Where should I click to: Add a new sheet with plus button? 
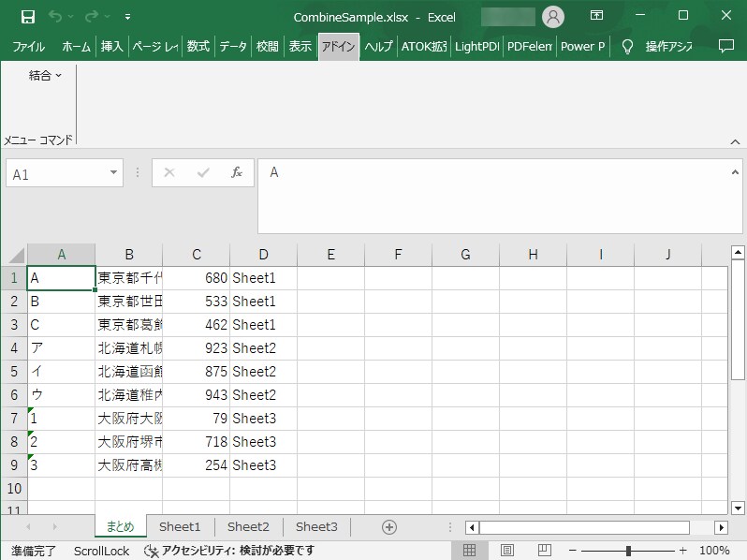point(389,527)
